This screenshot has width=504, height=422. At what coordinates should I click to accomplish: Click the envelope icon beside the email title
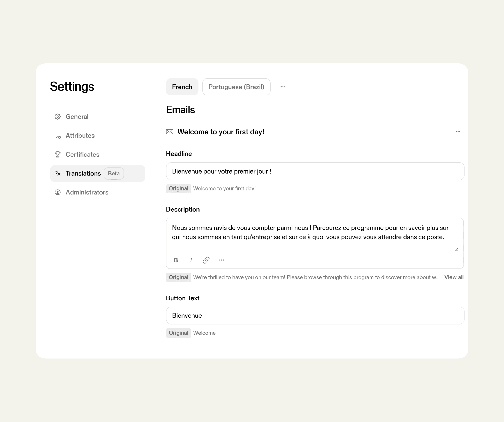click(170, 132)
